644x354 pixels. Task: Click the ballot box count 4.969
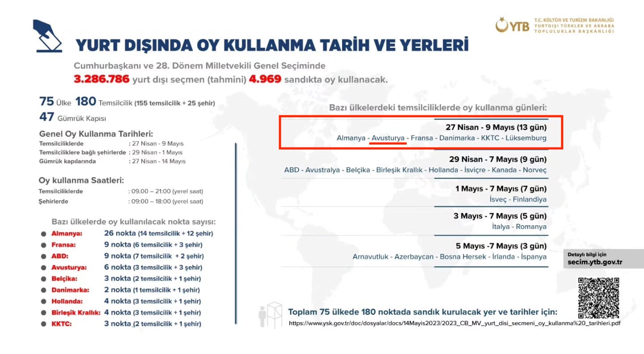coord(265,79)
